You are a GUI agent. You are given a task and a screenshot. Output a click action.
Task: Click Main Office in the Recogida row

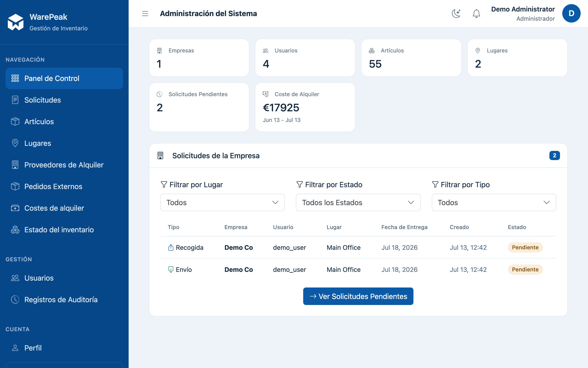pos(344,247)
